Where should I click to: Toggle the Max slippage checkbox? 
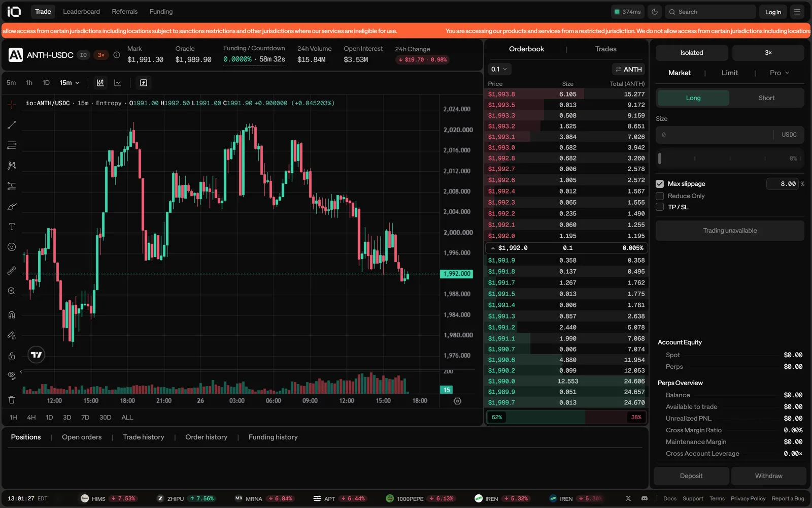coord(660,184)
